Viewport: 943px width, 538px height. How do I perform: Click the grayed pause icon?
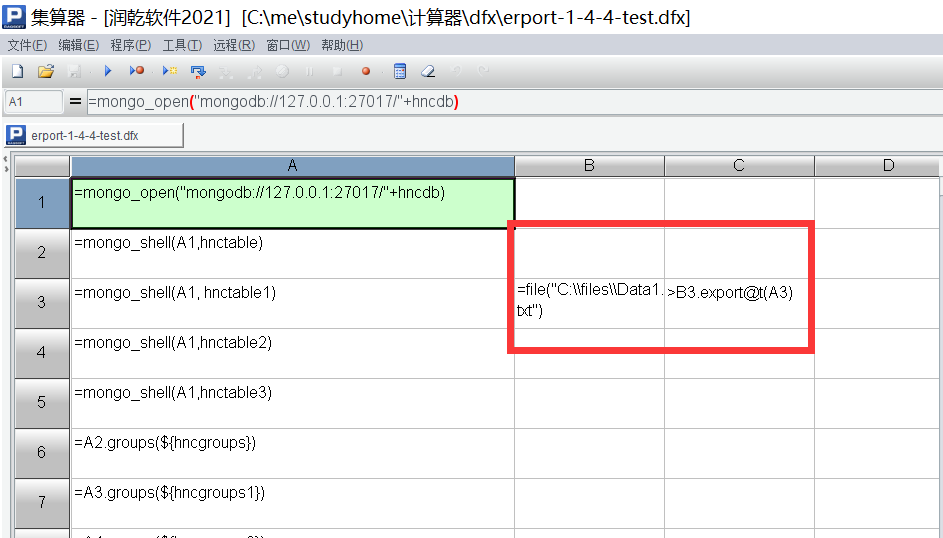(x=309, y=72)
